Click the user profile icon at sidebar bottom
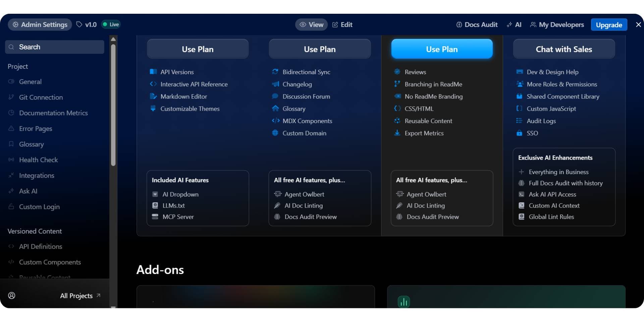The width and height of the screenshot is (644, 322). click(x=12, y=296)
